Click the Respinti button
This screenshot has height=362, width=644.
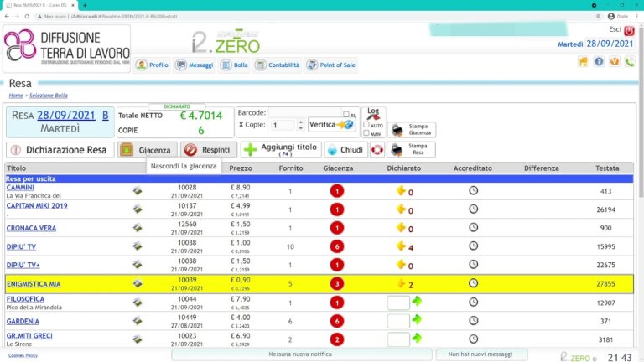point(209,150)
